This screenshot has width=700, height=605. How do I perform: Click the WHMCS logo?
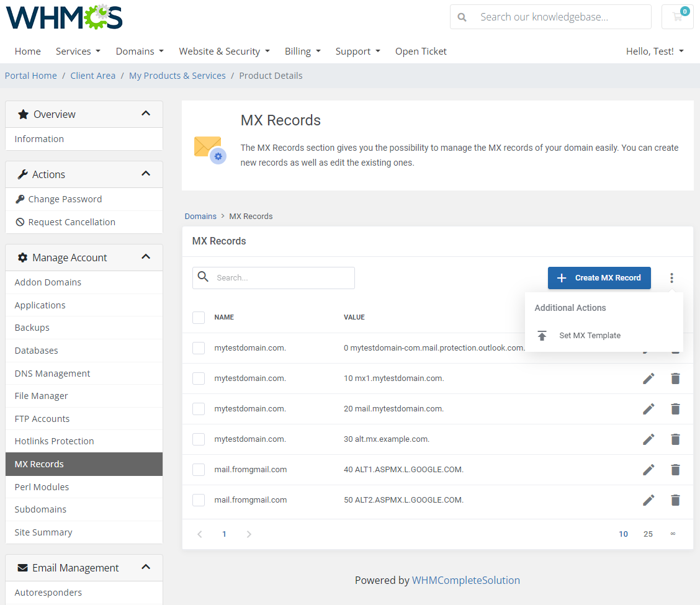pyautogui.click(x=63, y=17)
